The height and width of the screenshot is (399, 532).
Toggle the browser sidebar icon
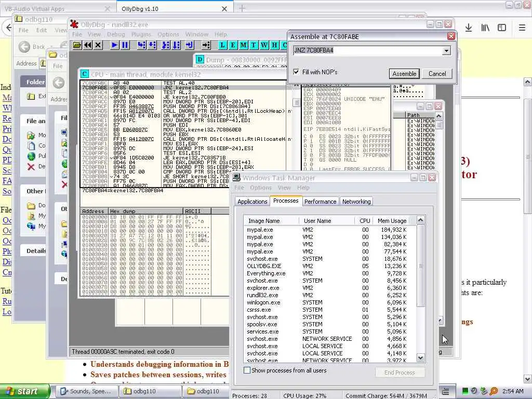(502, 28)
